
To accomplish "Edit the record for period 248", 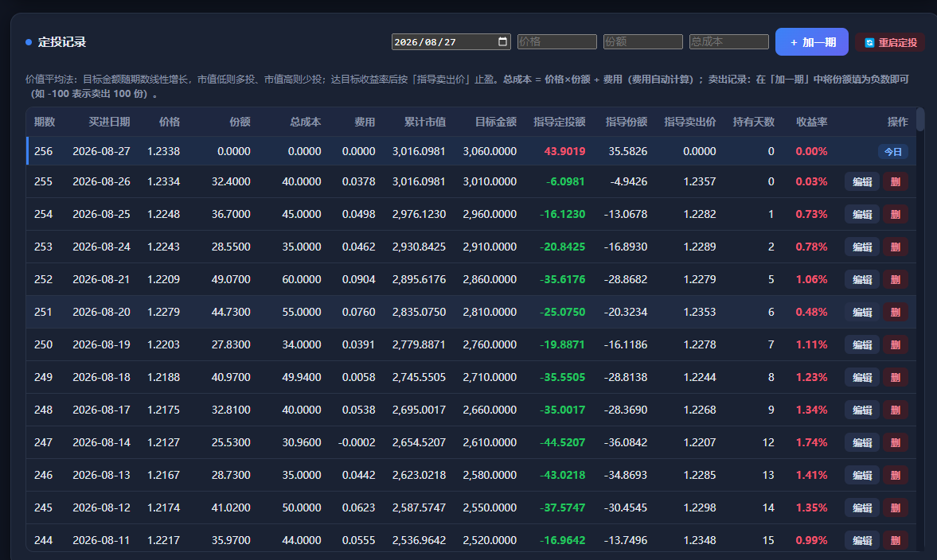I will click(861, 410).
